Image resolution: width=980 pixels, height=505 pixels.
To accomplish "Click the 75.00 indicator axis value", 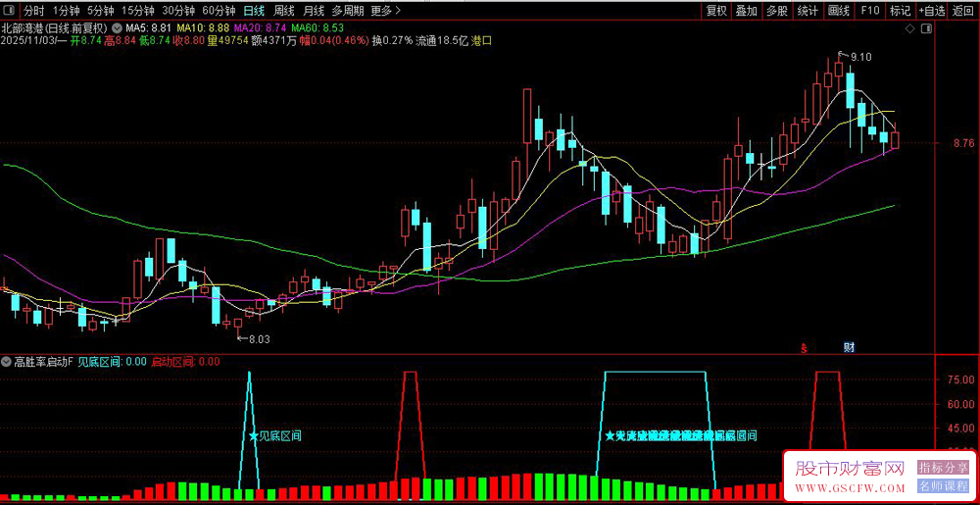I will coord(960,379).
